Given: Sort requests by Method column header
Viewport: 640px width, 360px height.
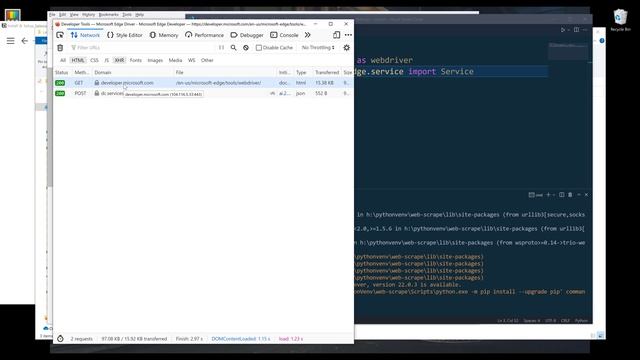Looking at the screenshot, I should [81, 73].
